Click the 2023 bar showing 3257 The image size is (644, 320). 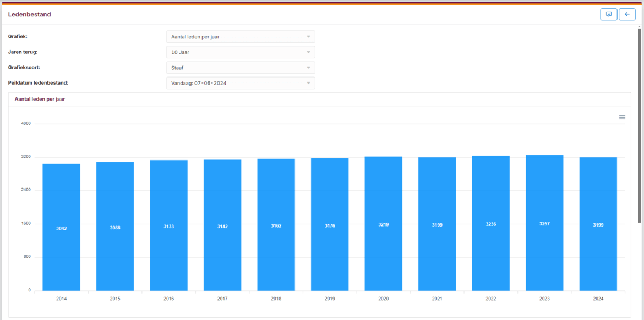544,223
